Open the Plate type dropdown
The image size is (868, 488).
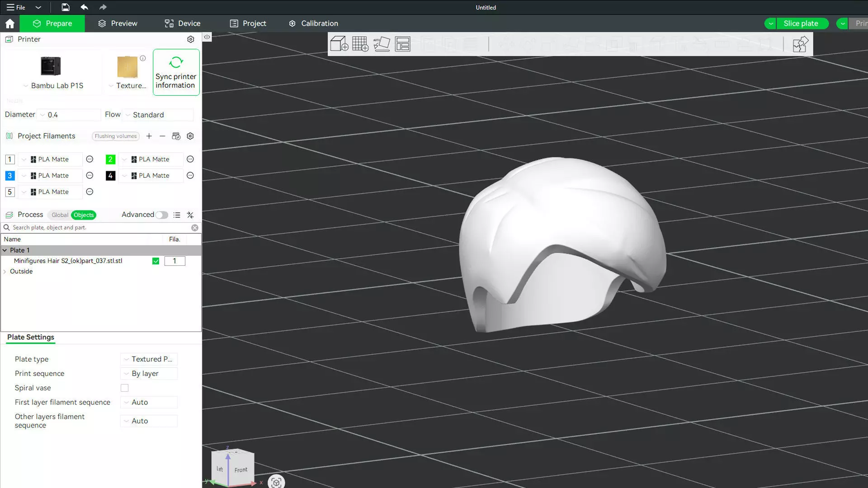tap(149, 359)
